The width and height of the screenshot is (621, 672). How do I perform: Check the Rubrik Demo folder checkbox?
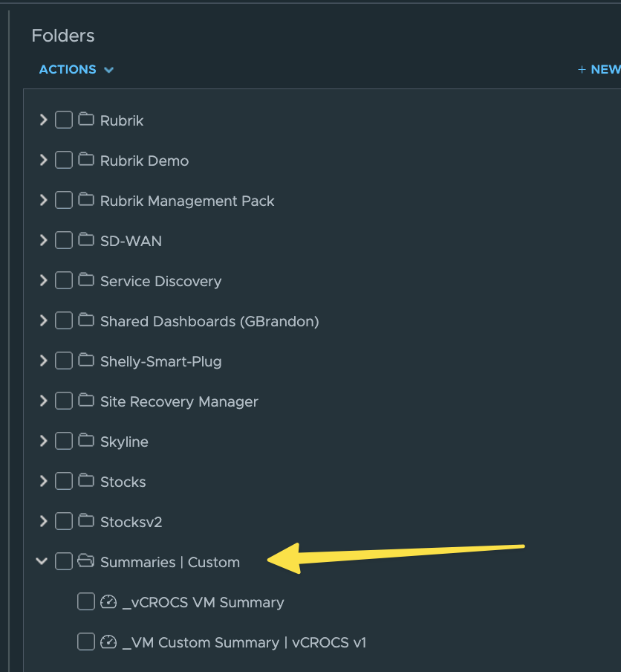coord(64,160)
